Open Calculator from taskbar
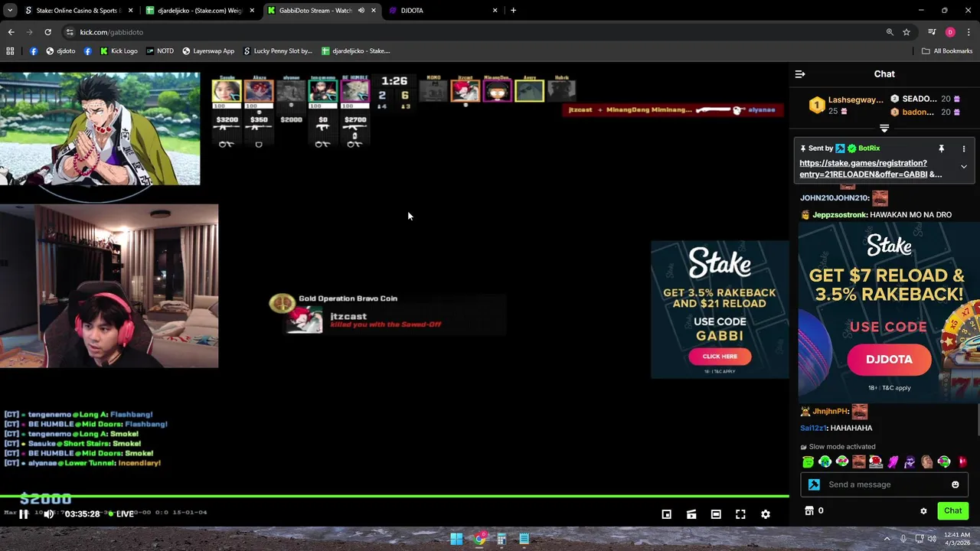Screen dimensions: 980x551 (502, 539)
